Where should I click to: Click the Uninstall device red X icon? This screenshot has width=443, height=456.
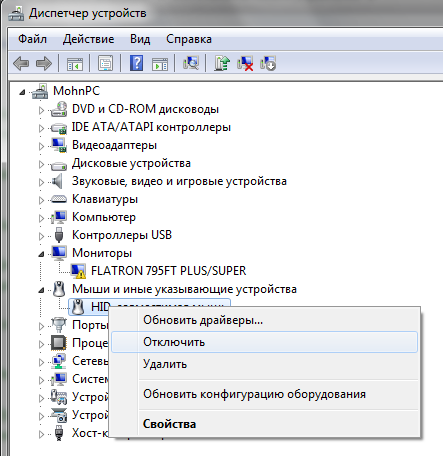point(245,63)
